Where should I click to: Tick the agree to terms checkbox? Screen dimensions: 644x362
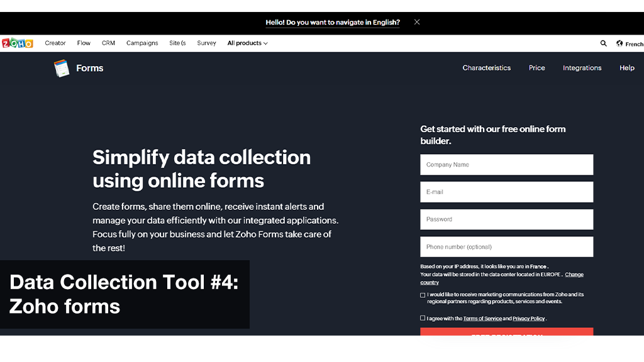coord(423,318)
